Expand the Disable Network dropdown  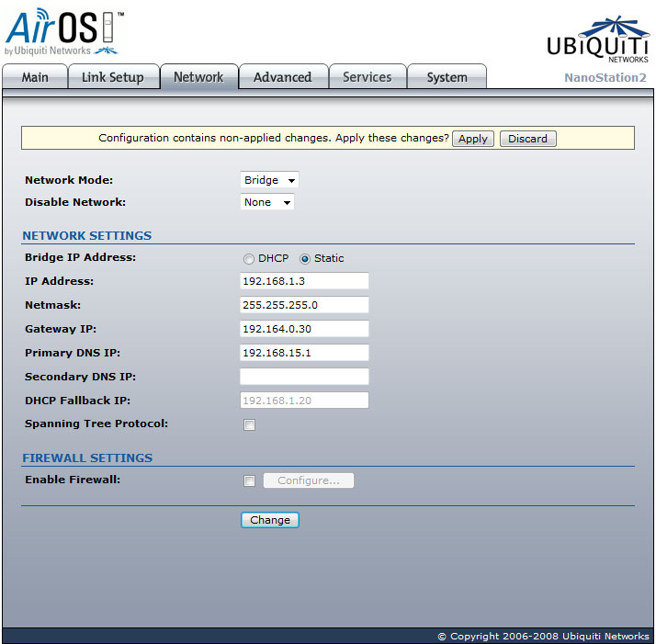267,202
